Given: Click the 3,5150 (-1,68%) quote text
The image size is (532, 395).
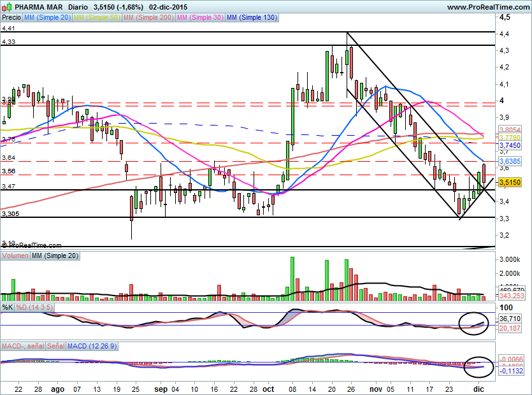Looking at the screenshot, I should [119, 7].
